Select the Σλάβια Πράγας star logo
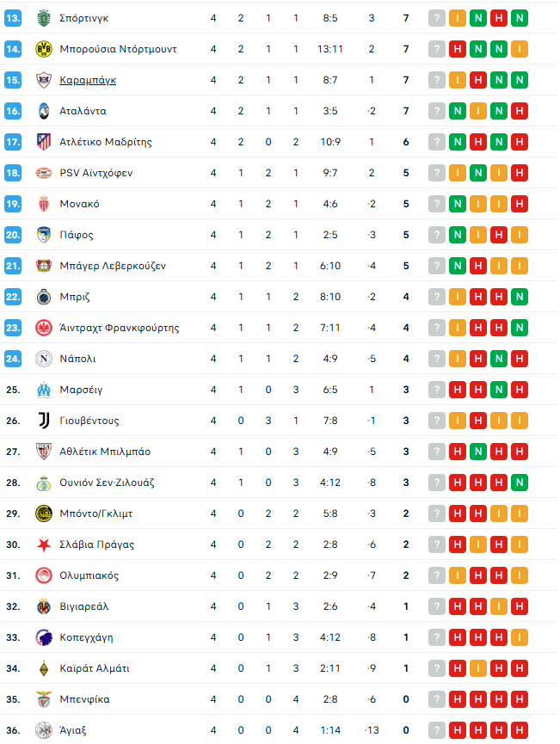Image resolution: width=560 pixels, height=744 pixels. [44, 544]
